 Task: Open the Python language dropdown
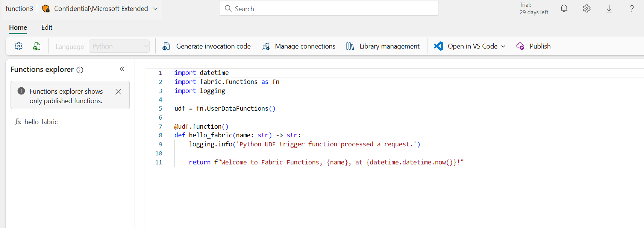119,46
